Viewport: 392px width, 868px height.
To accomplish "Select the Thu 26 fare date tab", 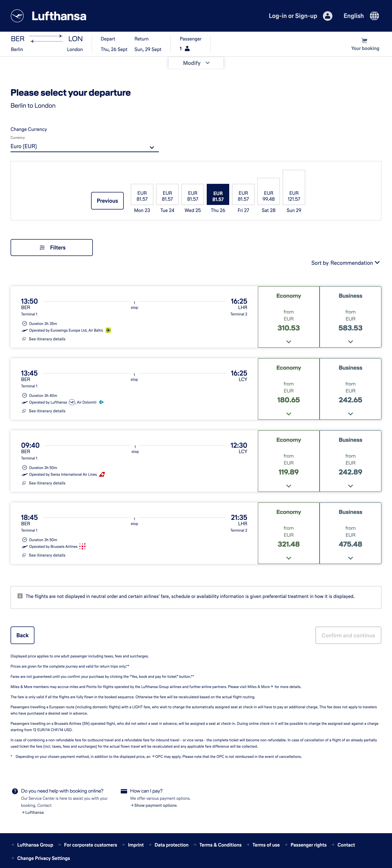I will [218, 194].
